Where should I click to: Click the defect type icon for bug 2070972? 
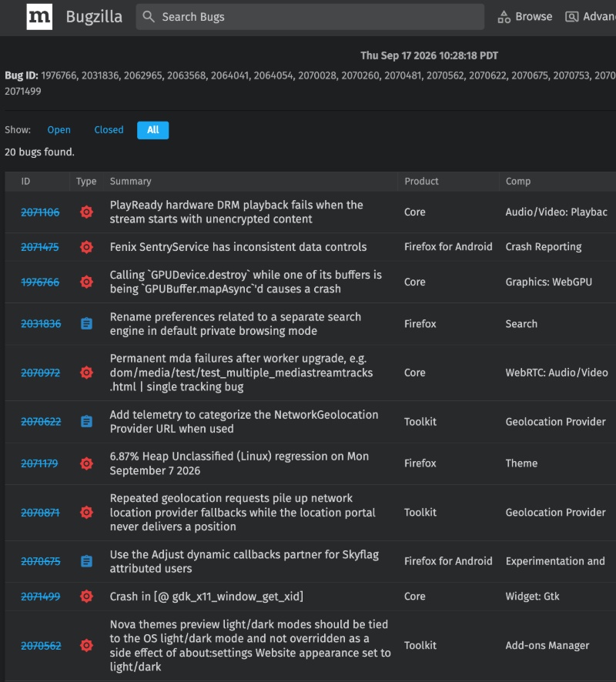(x=86, y=373)
